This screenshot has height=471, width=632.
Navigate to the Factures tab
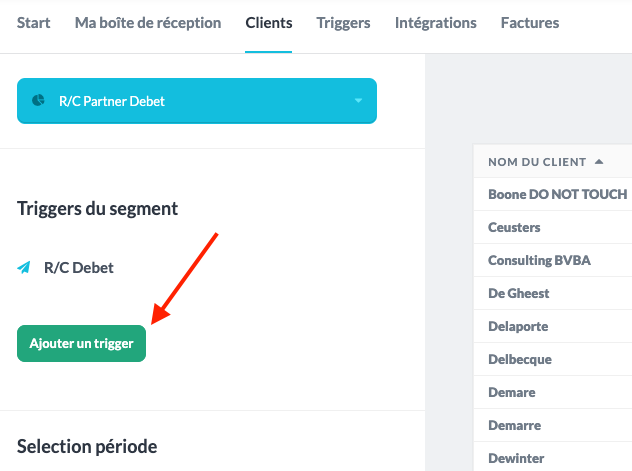coord(530,23)
